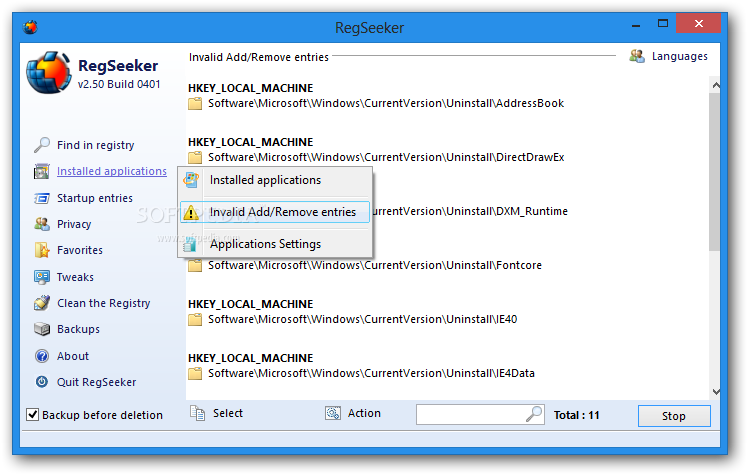Click the magnifier icon in search box
748x475 pixels.
tap(534, 413)
